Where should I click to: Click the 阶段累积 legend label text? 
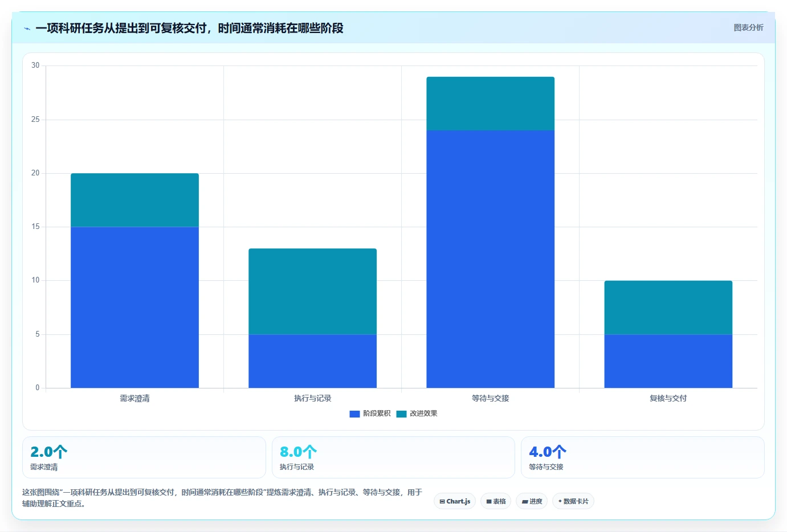click(377, 414)
